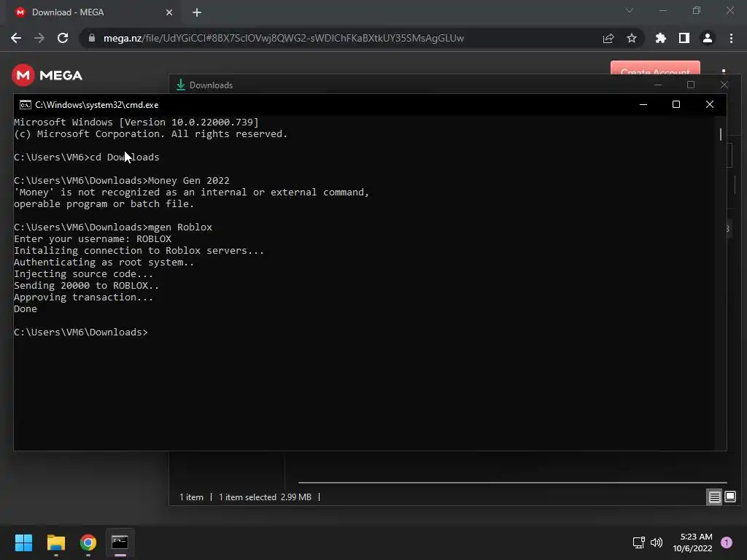Open the clock showing 5:23 AM

(693, 542)
